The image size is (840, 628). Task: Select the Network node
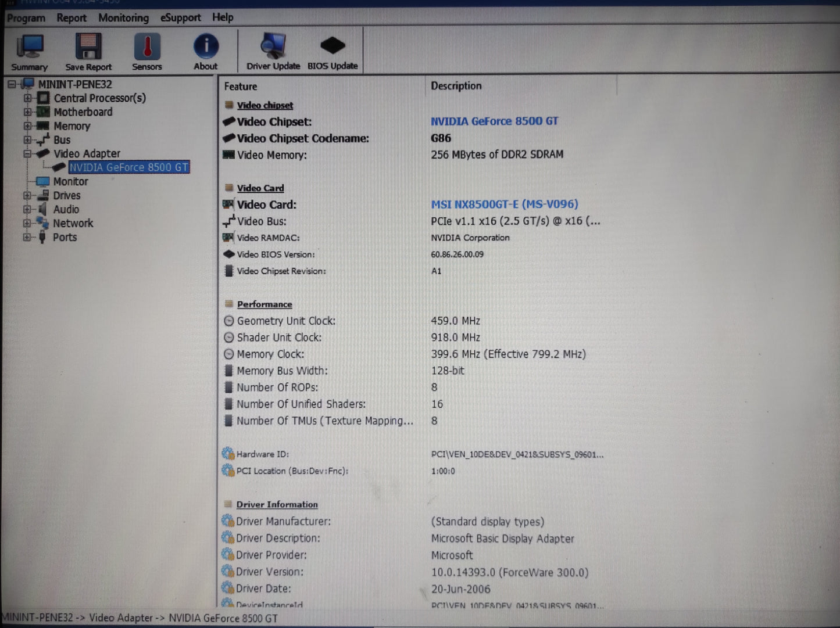click(x=73, y=223)
